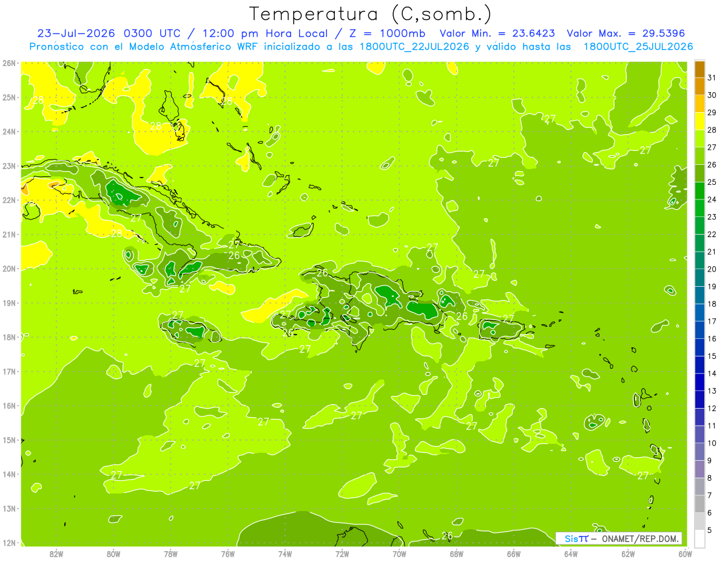Click the longitude label 60W
The height and width of the screenshot is (562, 728).
(685, 553)
